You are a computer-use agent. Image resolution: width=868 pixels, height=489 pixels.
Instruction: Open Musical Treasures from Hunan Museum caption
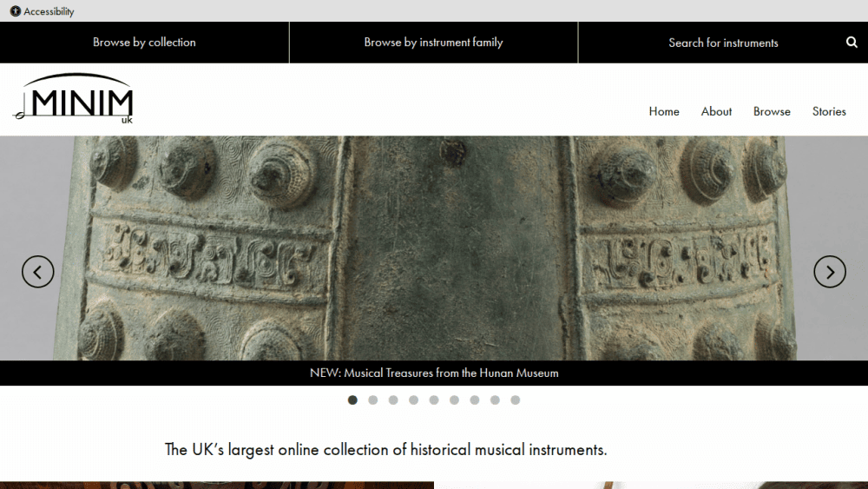(434, 373)
